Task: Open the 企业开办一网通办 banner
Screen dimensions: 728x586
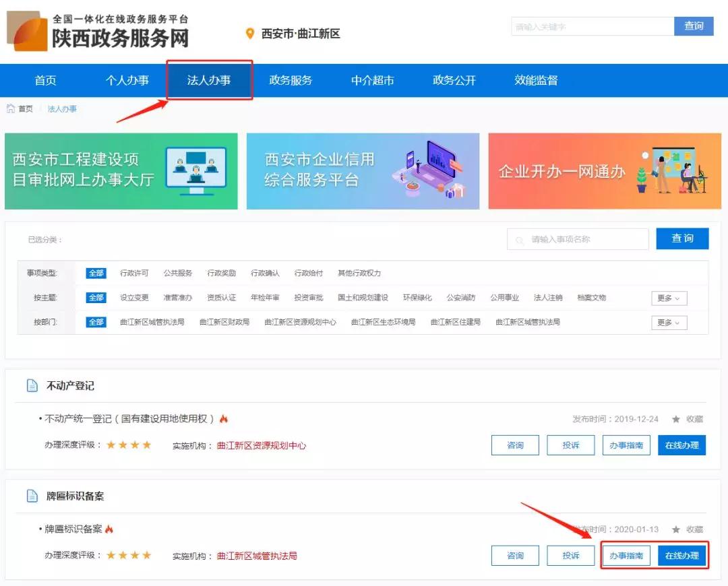Action: (x=605, y=171)
